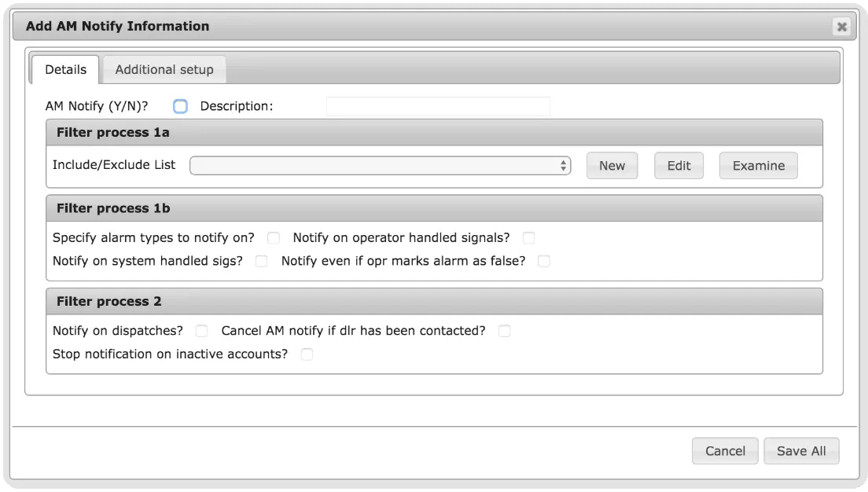This screenshot has height=492, width=868.
Task: Tick Cancel AM notify if dlr contacted
Action: pos(504,331)
